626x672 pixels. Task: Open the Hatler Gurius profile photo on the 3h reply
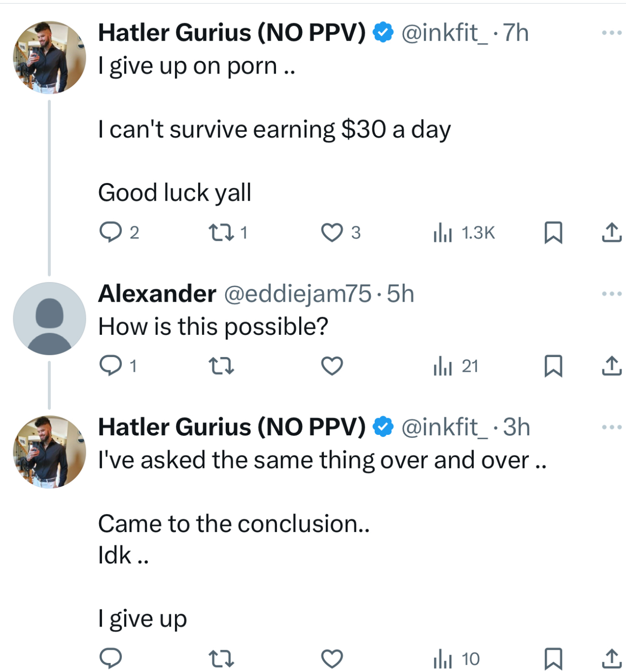(x=49, y=451)
